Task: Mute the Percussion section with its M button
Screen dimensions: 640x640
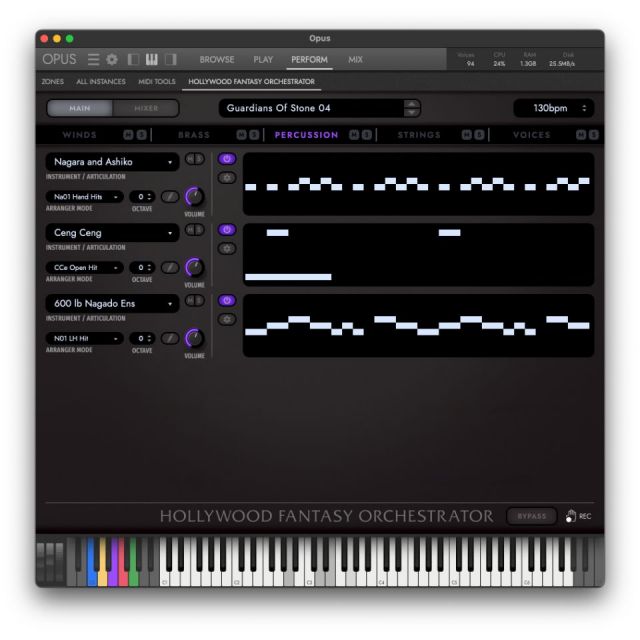Action: (x=354, y=135)
